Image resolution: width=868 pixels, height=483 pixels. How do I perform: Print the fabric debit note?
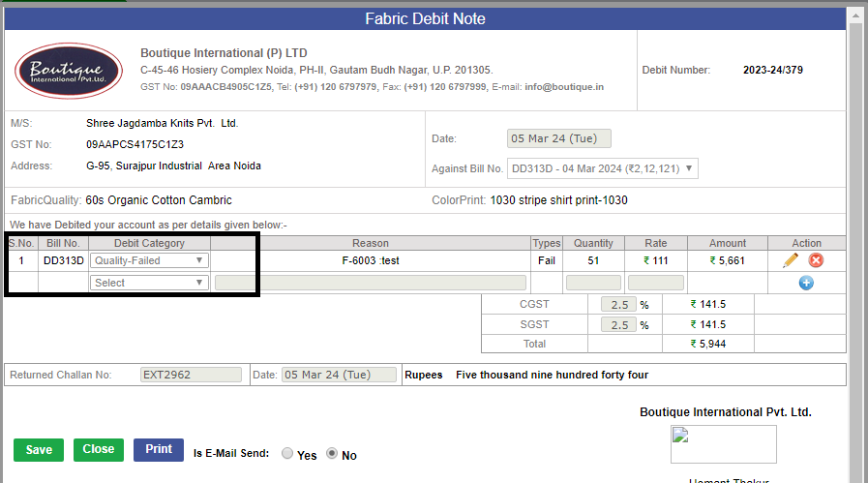click(159, 449)
